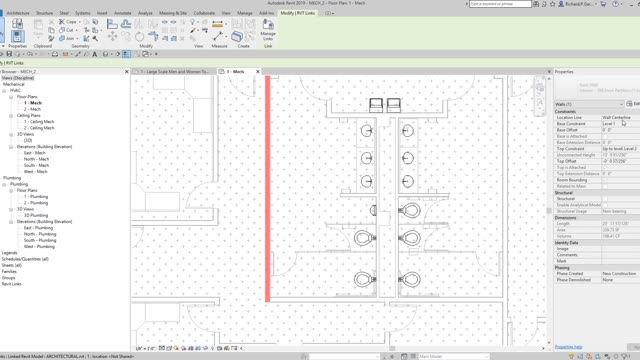The image size is (640, 360).
Task: Click the Align tool in Modify panel
Action: 112,24
